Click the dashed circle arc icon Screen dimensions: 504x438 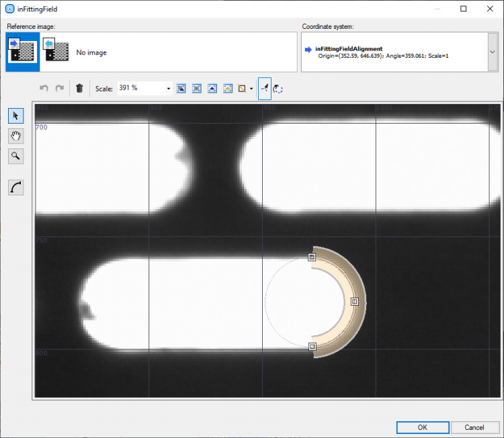click(x=278, y=89)
